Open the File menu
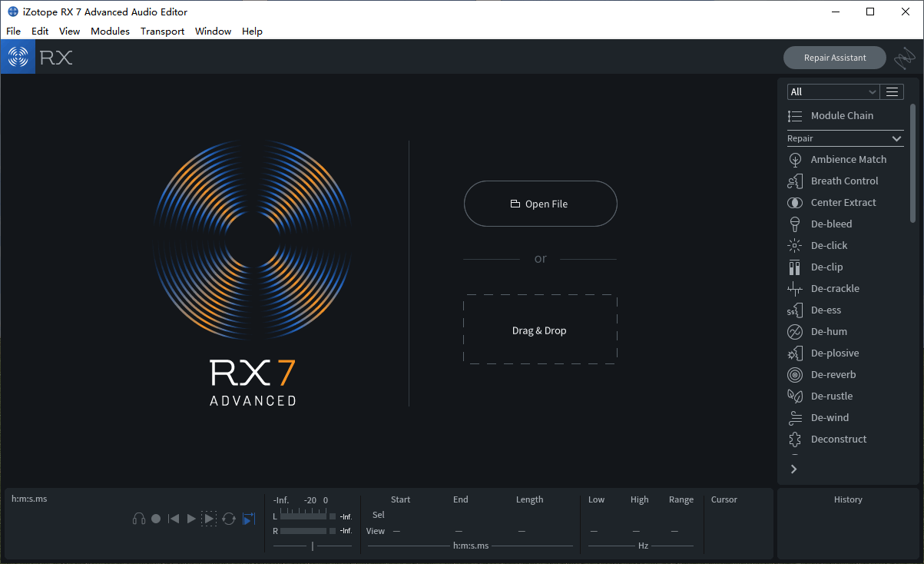Image resolution: width=924 pixels, height=564 pixels. [x=13, y=32]
